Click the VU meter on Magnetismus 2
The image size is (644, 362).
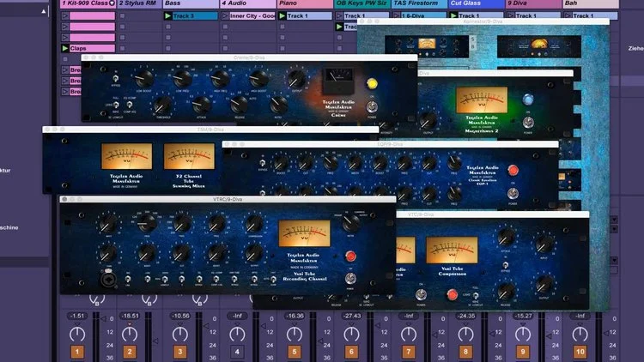point(482,100)
